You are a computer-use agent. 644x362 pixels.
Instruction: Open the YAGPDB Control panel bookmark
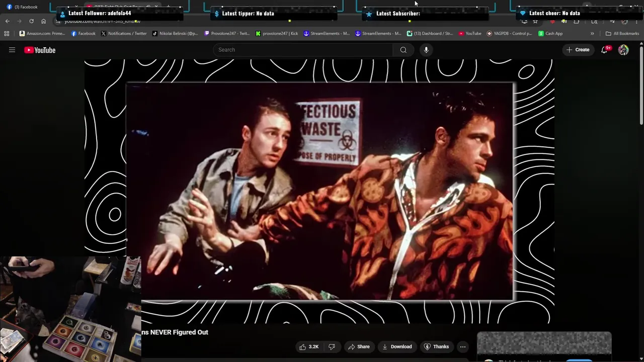[x=509, y=34]
